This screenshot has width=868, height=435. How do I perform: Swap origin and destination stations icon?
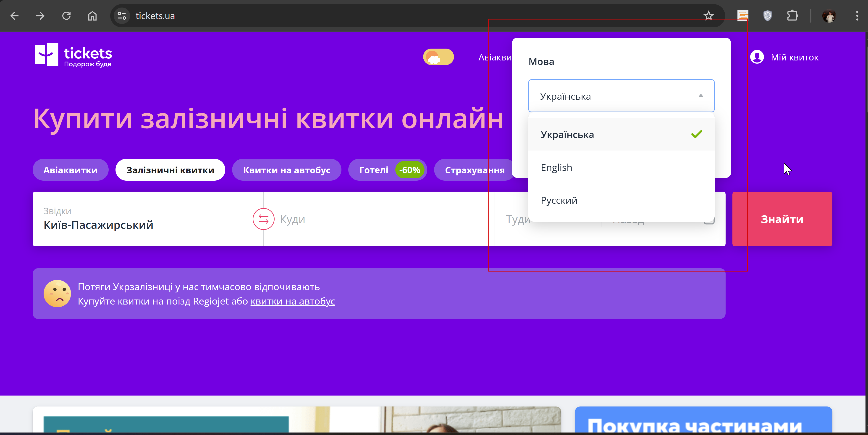[x=263, y=219]
